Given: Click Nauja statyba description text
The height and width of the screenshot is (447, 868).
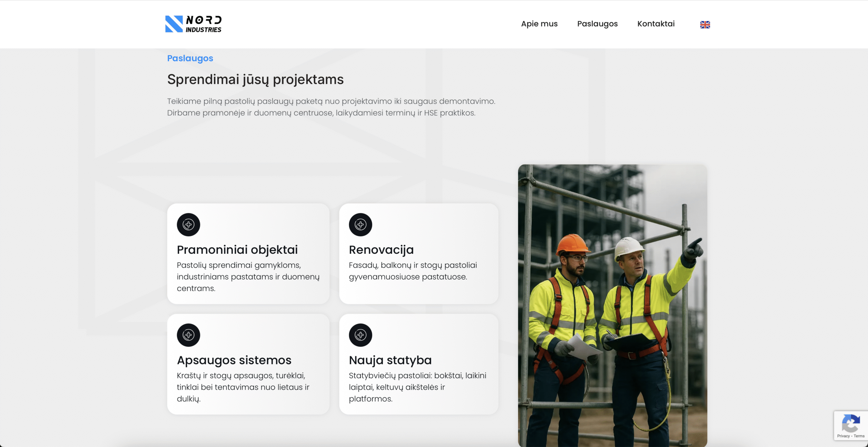Looking at the screenshot, I should point(417,387).
